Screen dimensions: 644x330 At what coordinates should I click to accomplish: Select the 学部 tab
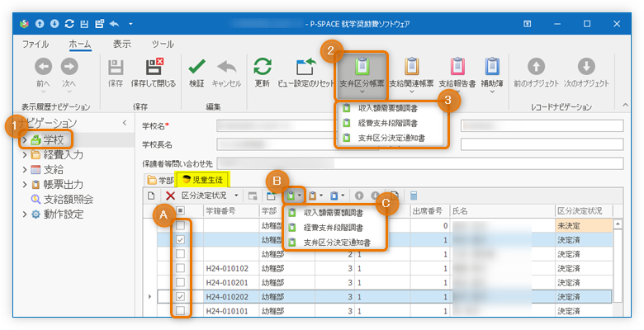coord(161,180)
